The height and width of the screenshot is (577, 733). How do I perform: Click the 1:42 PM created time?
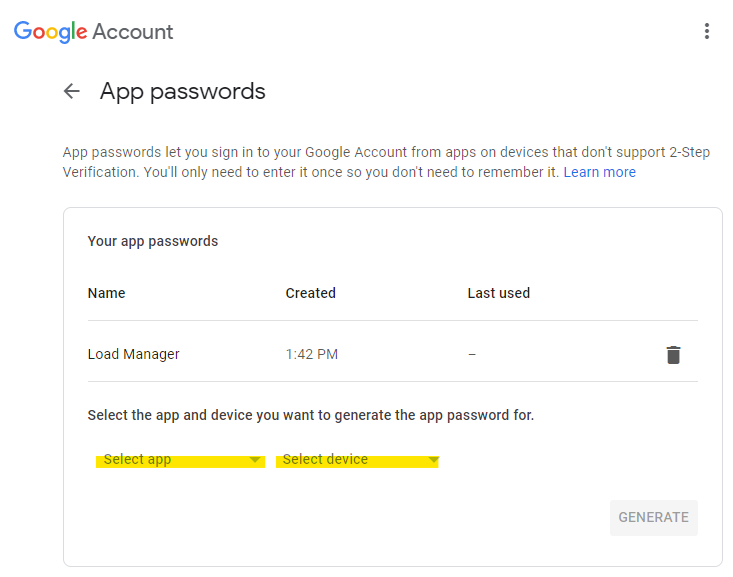[x=312, y=354]
